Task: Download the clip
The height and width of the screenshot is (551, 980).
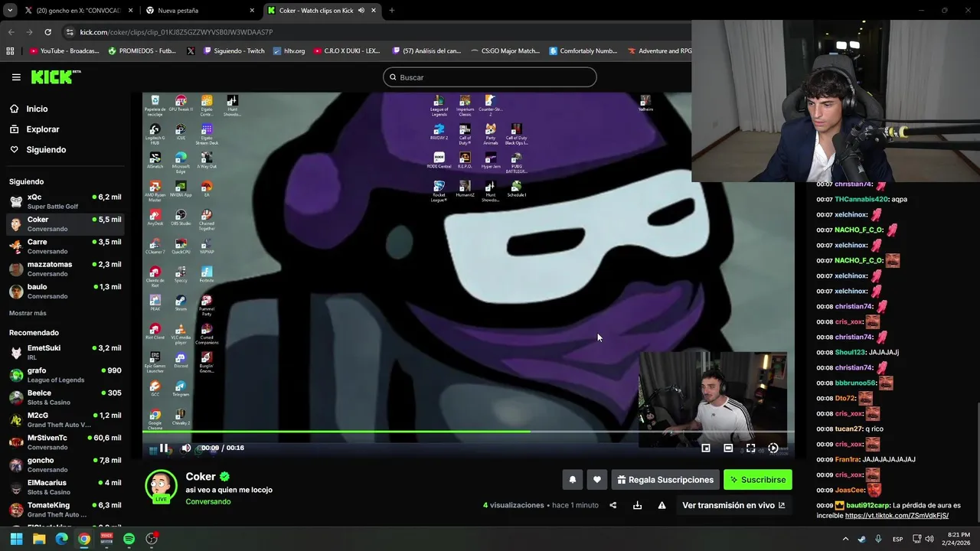Action: (x=637, y=505)
